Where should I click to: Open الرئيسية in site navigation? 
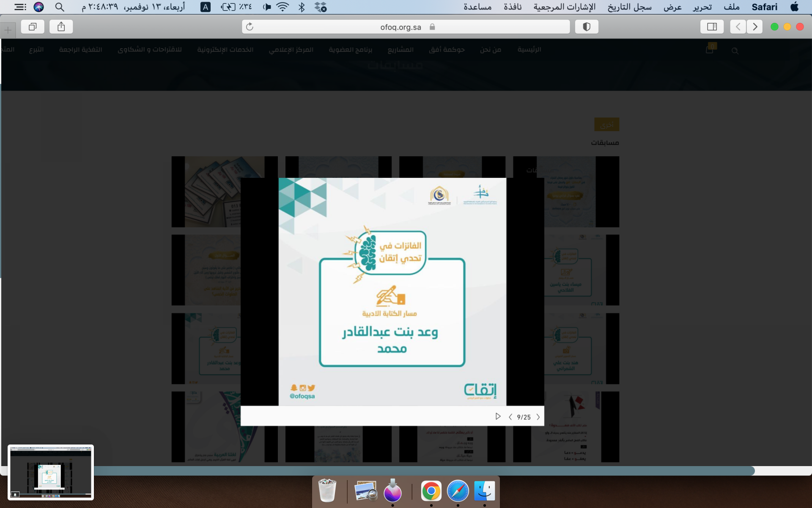pos(529,50)
